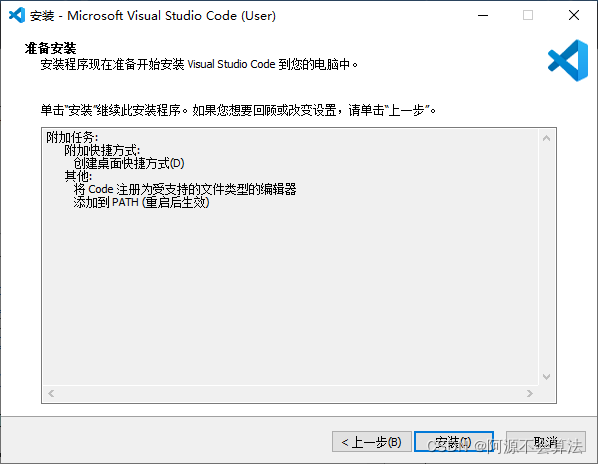Go back with the 上一步(B) button

tap(372, 442)
